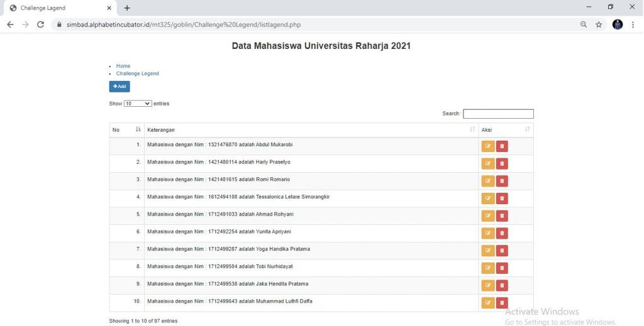Open a new browser tab
644x326 pixels.
coord(127,8)
